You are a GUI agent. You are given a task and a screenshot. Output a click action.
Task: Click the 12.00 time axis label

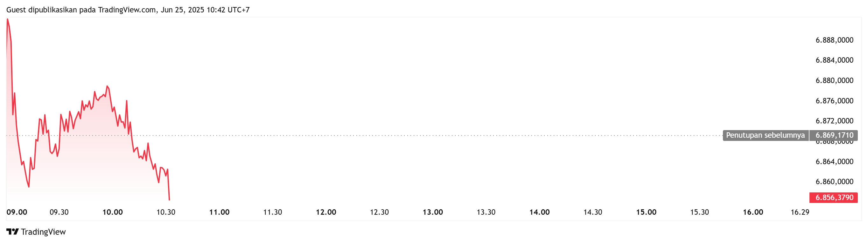(326, 212)
